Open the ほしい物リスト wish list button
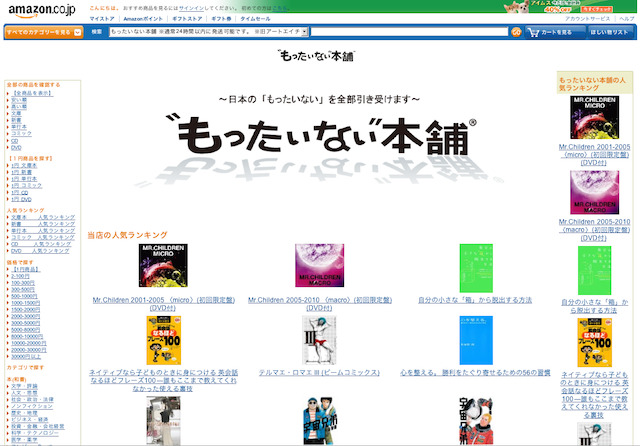Image resolution: width=640 pixels, height=446 pixels. [x=610, y=32]
